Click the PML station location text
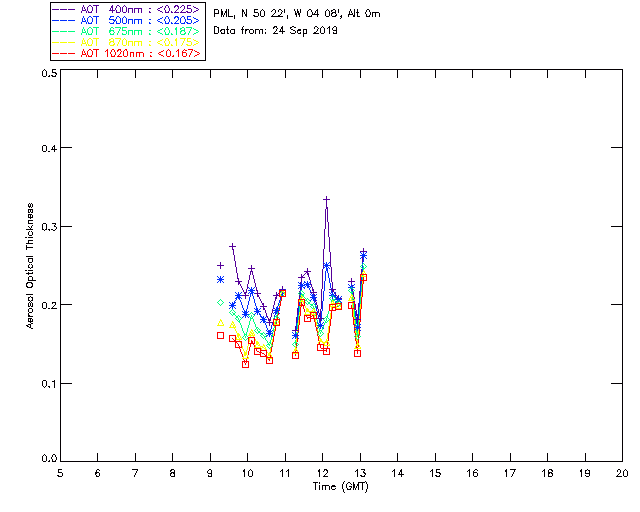This screenshot has width=640, height=512. pyautogui.click(x=297, y=13)
